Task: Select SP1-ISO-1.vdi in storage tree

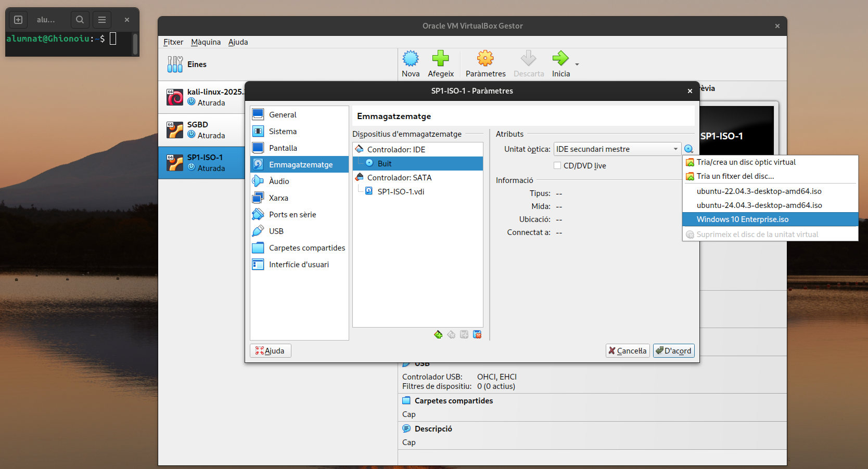Action: coord(400,192)
